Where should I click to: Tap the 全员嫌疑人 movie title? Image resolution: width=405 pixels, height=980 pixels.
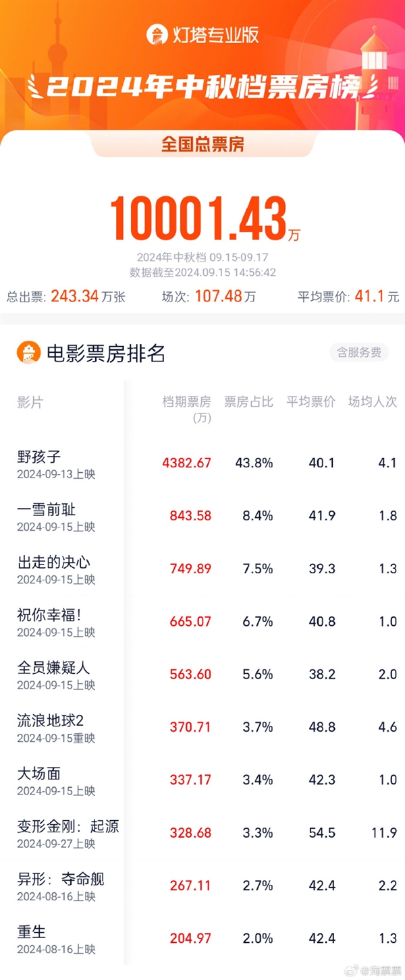(54, 668)
